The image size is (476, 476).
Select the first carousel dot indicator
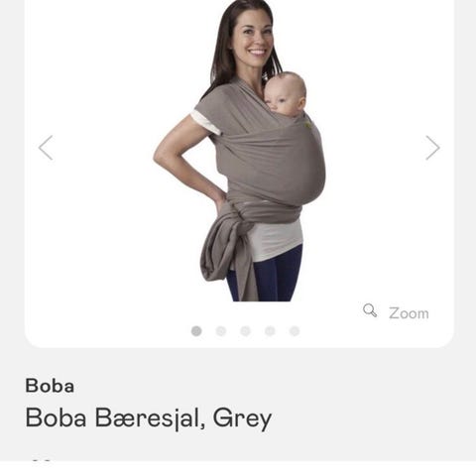(196, 331)
